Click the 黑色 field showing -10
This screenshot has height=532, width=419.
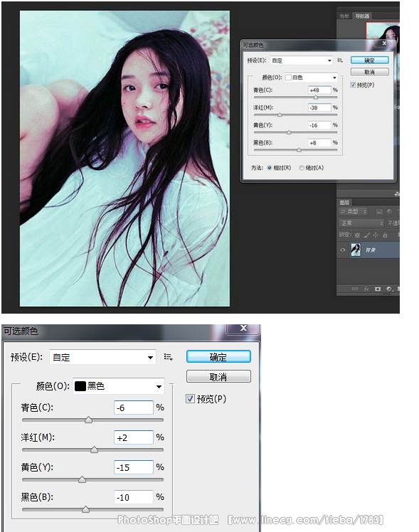[134, 497]
